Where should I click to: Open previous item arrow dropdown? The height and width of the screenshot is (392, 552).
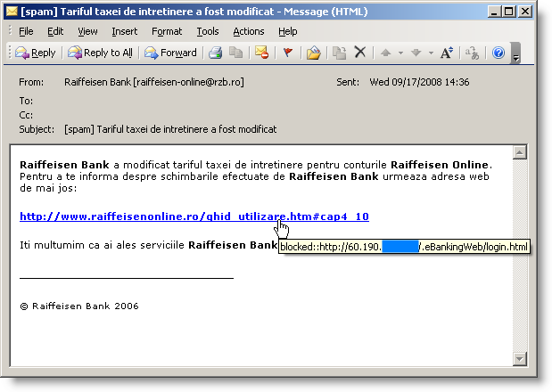400,53
